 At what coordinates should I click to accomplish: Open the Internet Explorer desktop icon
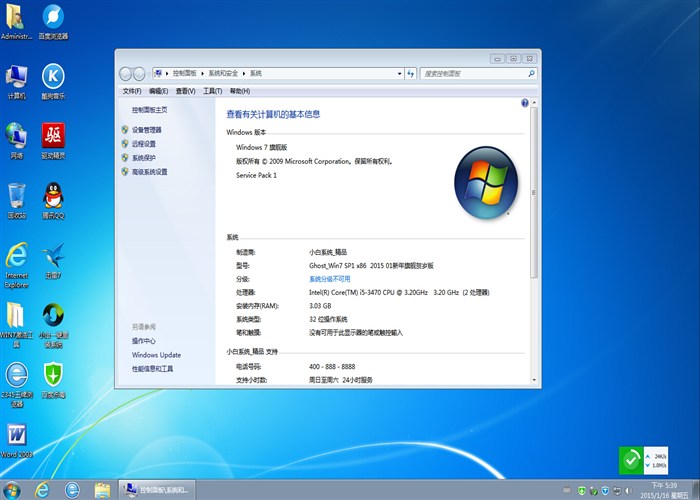(x=17, y=259)
